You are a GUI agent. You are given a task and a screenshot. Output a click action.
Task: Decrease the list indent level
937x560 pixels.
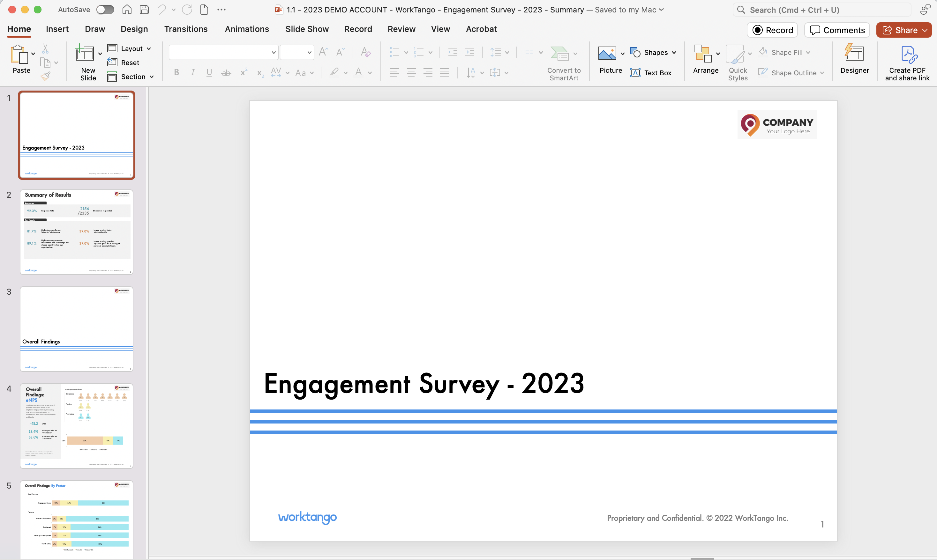point(453,52)
